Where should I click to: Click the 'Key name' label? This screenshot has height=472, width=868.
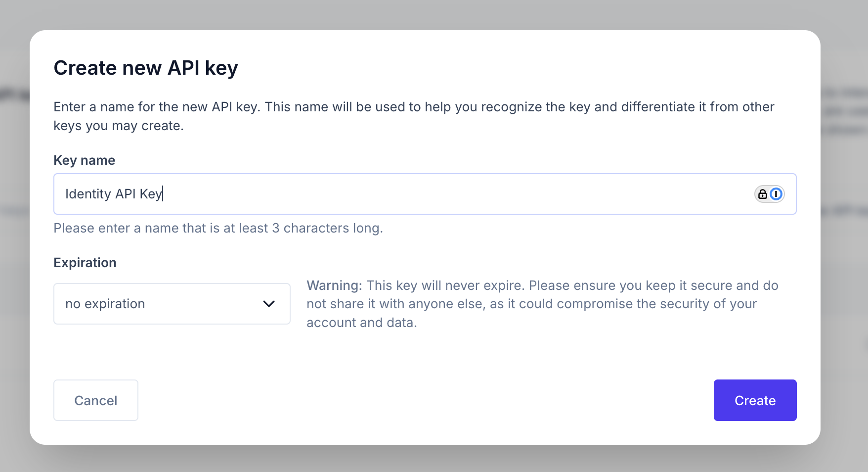(84, 160)
